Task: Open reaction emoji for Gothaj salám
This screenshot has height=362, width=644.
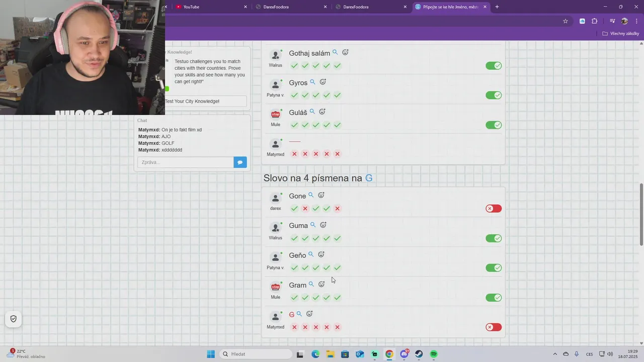Action: [346, 52]
